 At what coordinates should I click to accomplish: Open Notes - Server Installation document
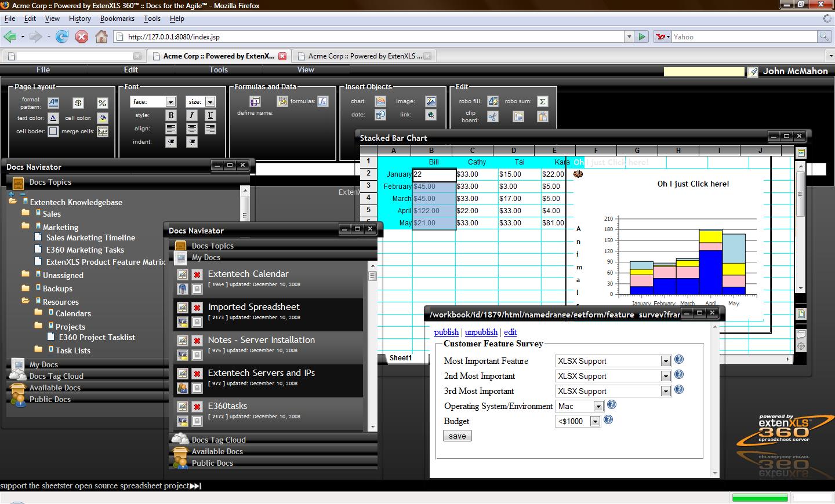[262, 340]
